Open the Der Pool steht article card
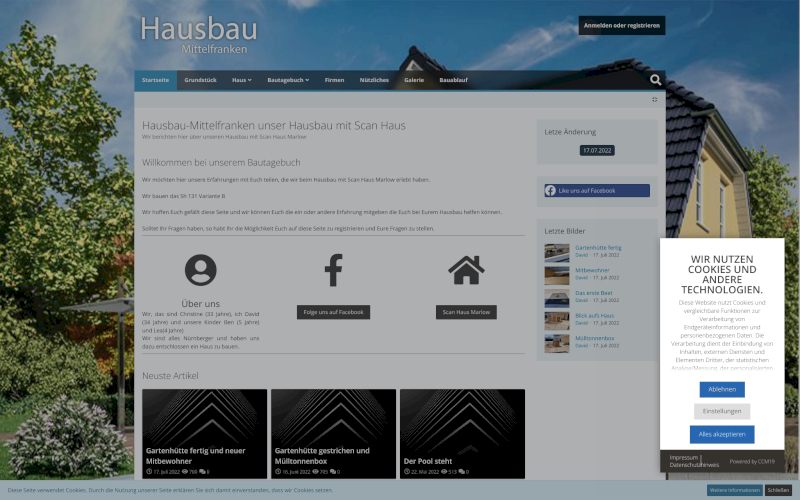 point(462,433)
